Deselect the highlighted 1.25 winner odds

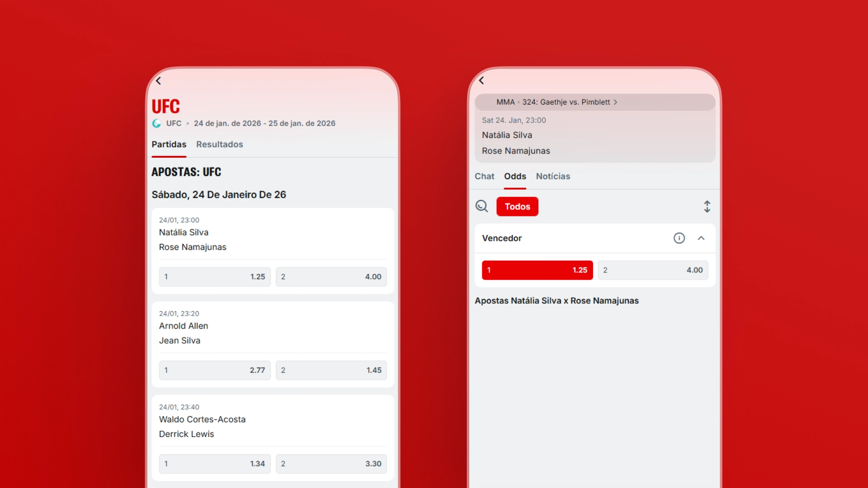537,270
